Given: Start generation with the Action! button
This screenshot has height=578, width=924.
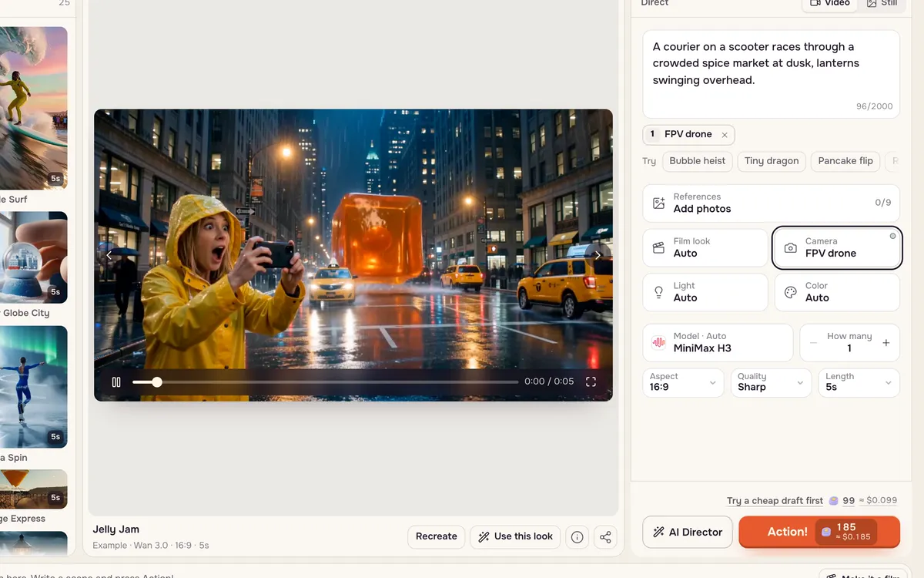Looking at the screenshot, I should tap(819, 533).
